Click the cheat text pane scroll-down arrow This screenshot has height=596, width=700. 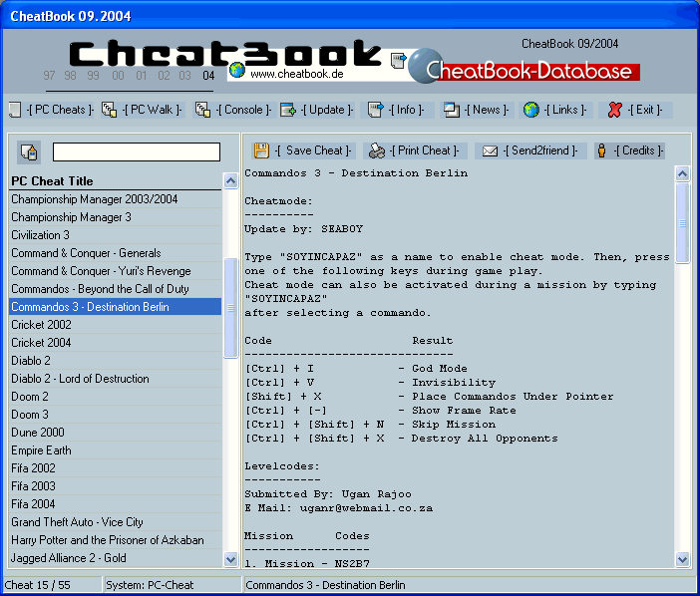[682, 559]
